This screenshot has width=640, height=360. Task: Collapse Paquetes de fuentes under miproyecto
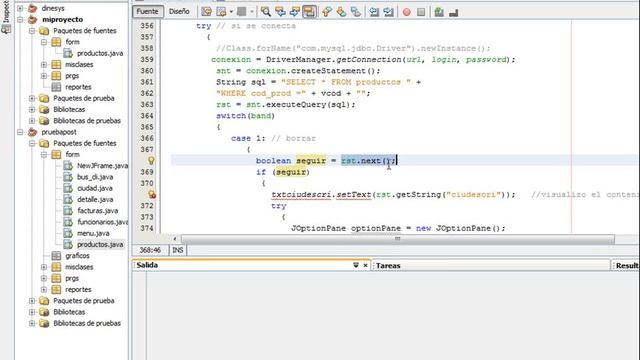tap(32, 31)
